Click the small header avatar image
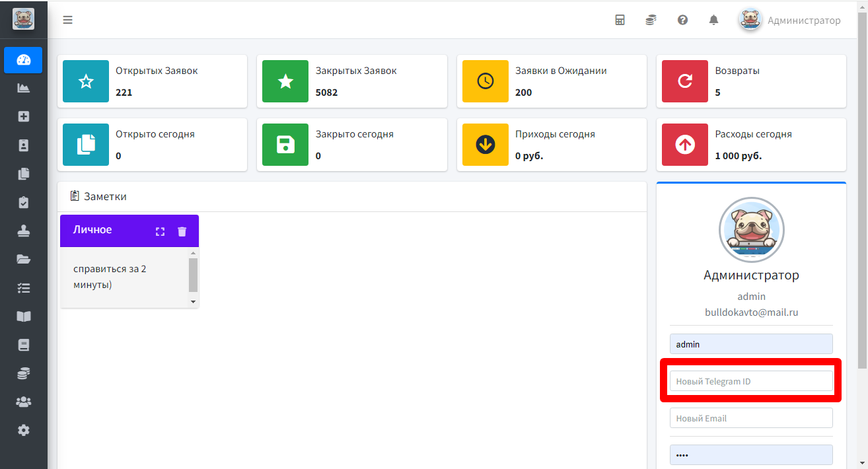This screenshot has width=868, height=469. coord(750,20)
